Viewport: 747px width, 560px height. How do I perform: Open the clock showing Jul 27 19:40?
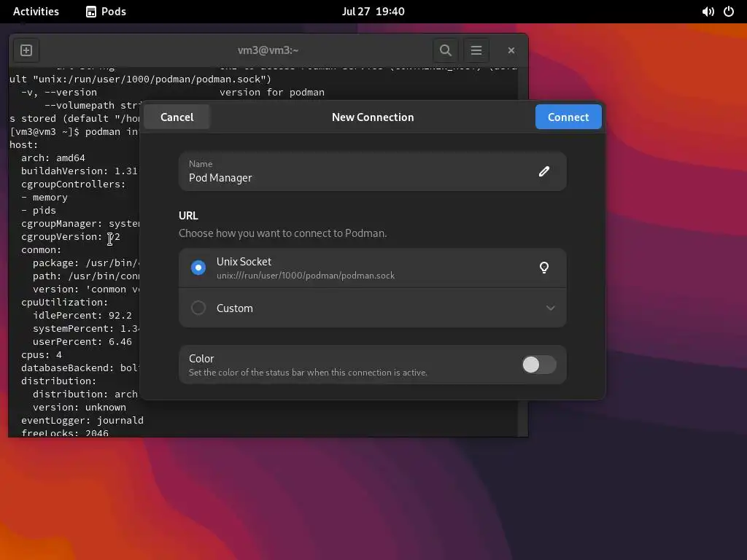coord(373,12)
